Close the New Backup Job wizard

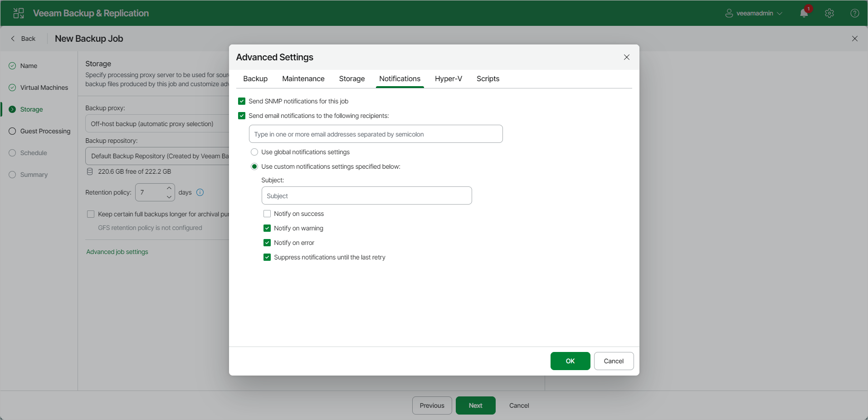point(855,39)
